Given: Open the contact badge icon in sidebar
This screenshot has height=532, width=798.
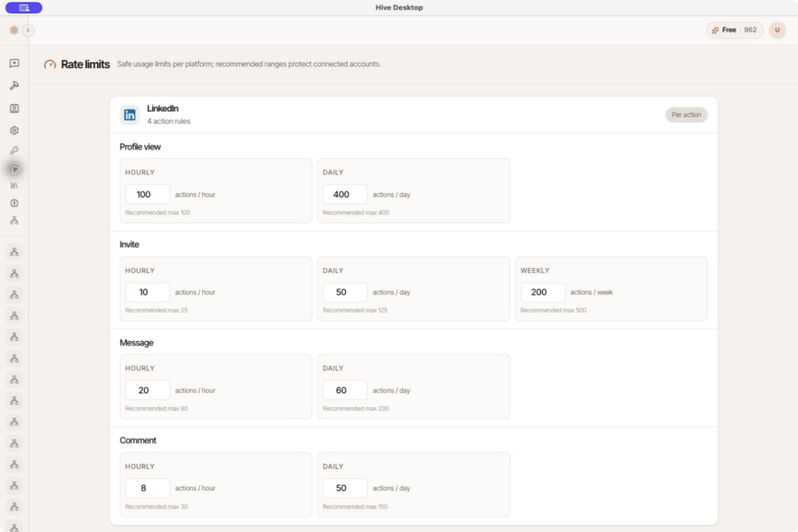Looking at the screenshot, I should point(15,108).
